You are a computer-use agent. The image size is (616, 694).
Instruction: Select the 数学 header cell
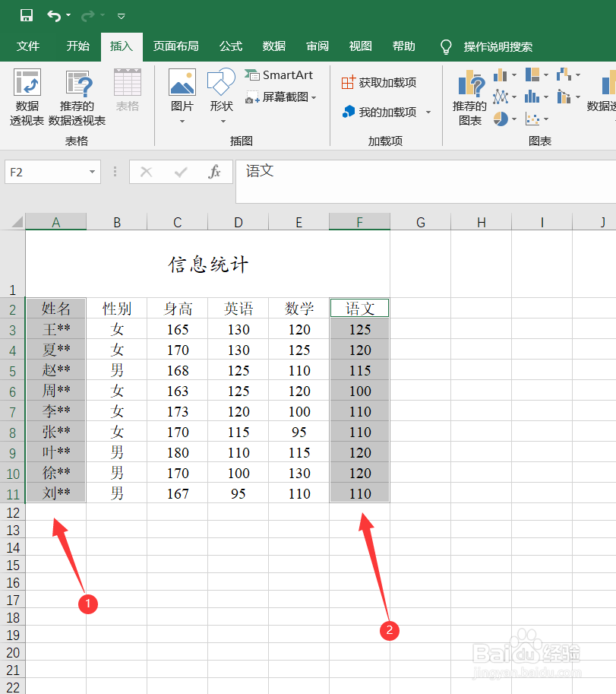click(299, 308)
